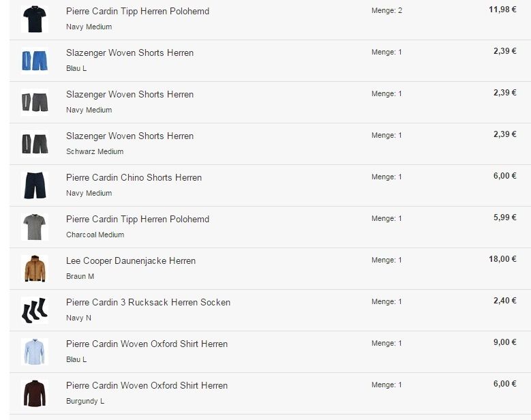Click the Navy Medium Slazenger shorts thumbnail

[34, 102]
